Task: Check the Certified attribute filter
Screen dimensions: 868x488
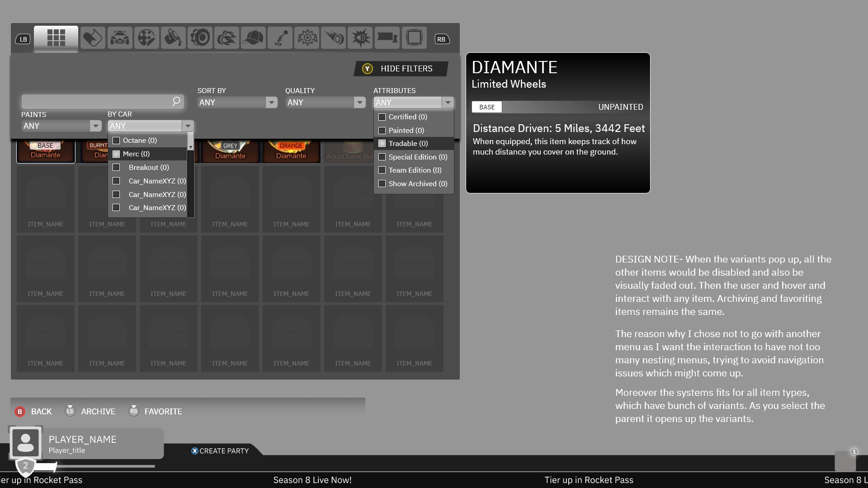Action: pyautogui.click(x=382, y=117)
